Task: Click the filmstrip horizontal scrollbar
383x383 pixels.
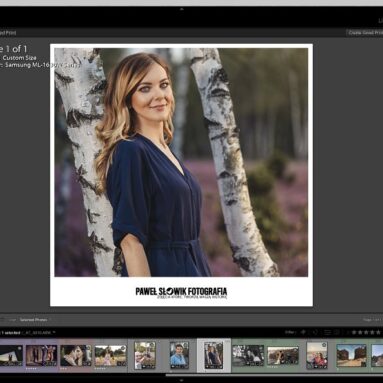Action: pos(273,374)
